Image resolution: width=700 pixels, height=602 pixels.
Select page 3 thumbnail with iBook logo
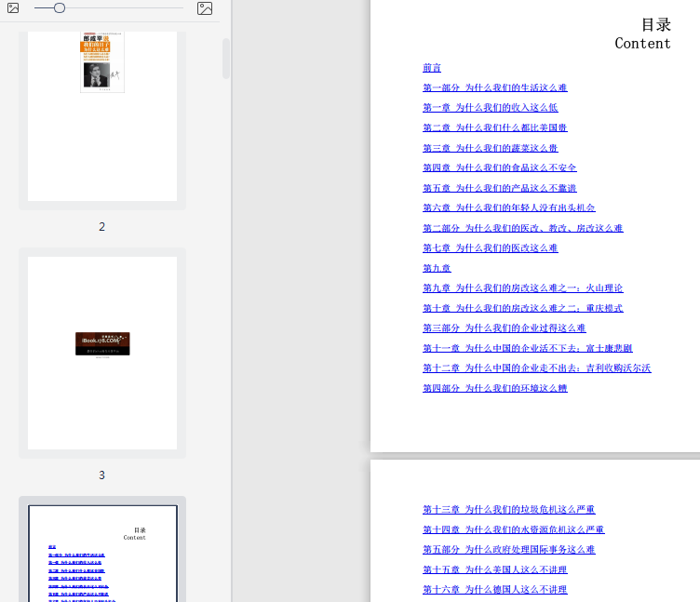point(102,353)
